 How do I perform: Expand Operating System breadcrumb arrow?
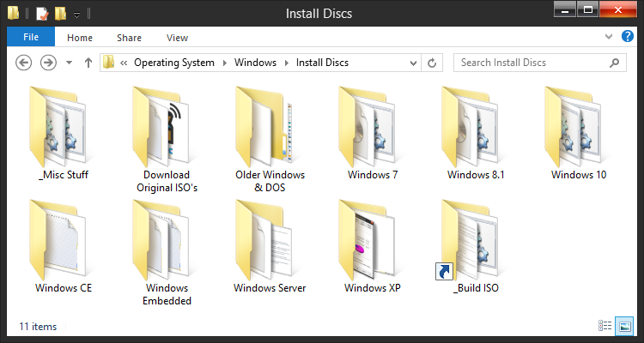coord(225,63)
